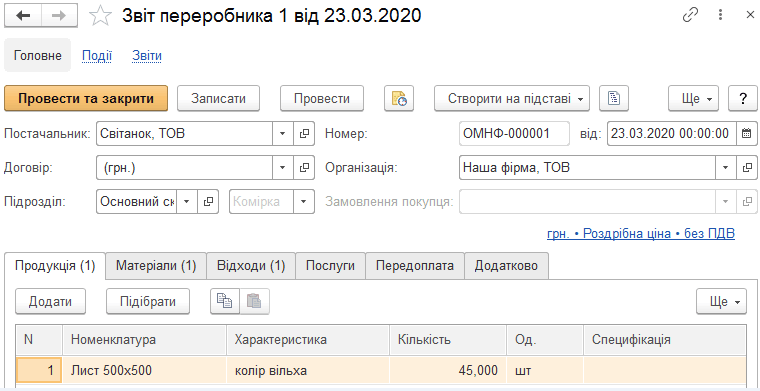The width and height of the screenshot is (760, 391).
Task: Expand the Комірка dropdown list
Action: click(x=304, y=202)
